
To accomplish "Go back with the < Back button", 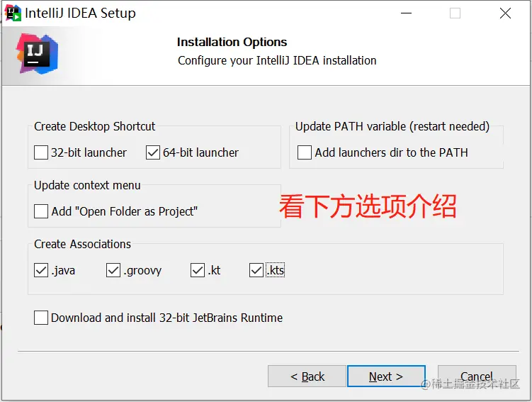I will pyautogui.click(x=307, y=376).
